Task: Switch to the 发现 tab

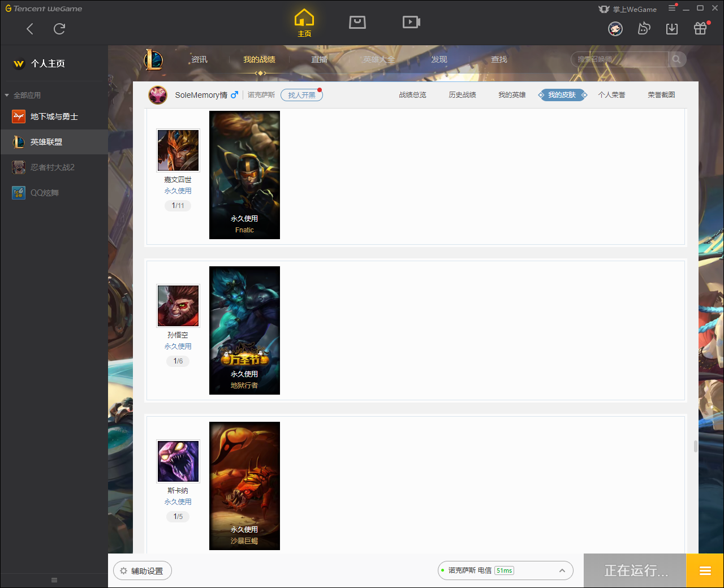Action: click(439, 59)
